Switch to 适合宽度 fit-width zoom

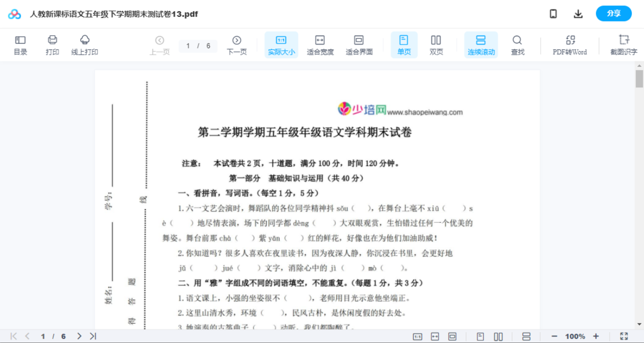(320, 45)
